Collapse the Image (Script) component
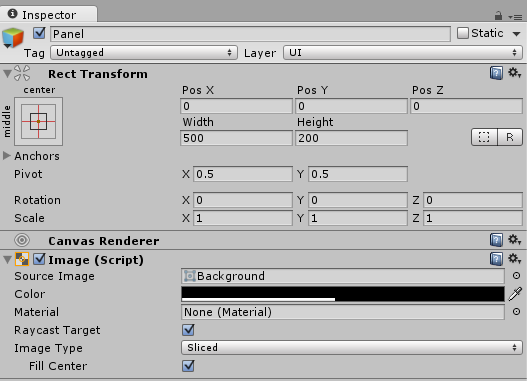This screenshot has width=527, height=381. pos(7,259)
